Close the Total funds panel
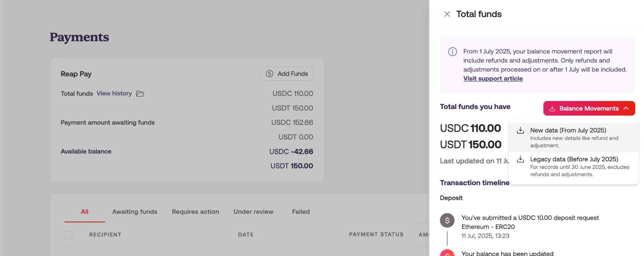Viewport: 644px width, 256px height. 447,14
